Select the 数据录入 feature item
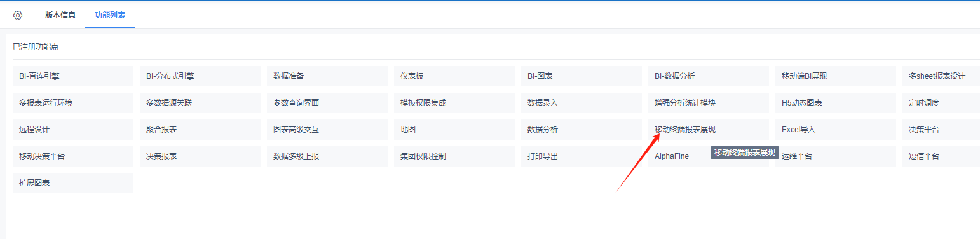 (x=582, y=103)
